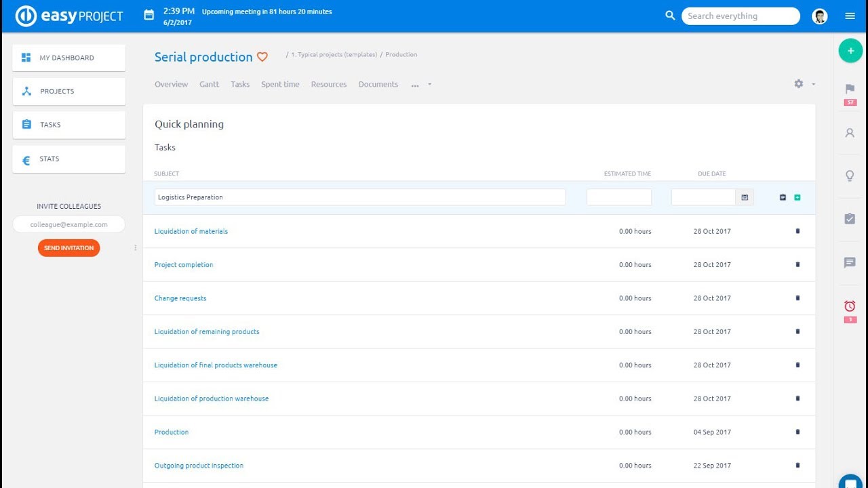The height and width of the screenshot is (488, 868).
Task: Open the hamburger menu icon
Action: [850, 16]
